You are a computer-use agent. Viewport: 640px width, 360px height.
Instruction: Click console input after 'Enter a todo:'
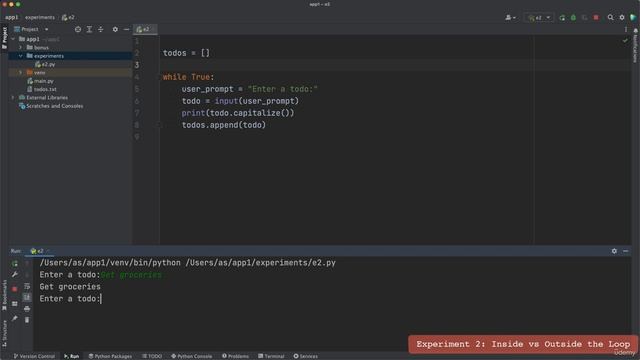point(101,299)
